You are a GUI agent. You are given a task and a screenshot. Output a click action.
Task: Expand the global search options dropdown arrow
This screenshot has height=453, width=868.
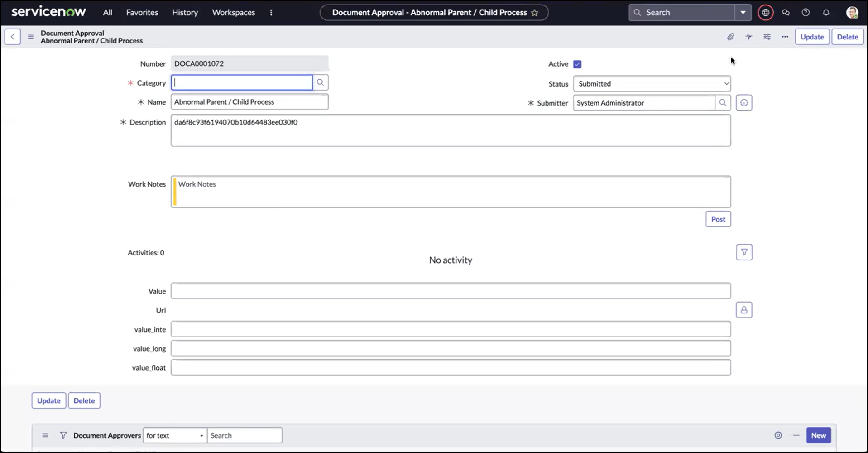[x=743, y=13]
